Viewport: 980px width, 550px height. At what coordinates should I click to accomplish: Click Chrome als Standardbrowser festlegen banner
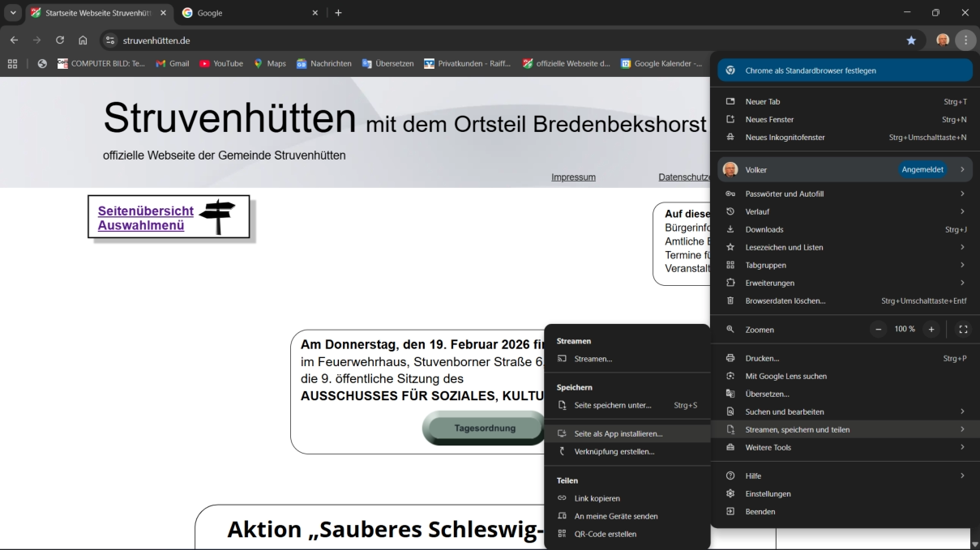[x=843, y=70]
